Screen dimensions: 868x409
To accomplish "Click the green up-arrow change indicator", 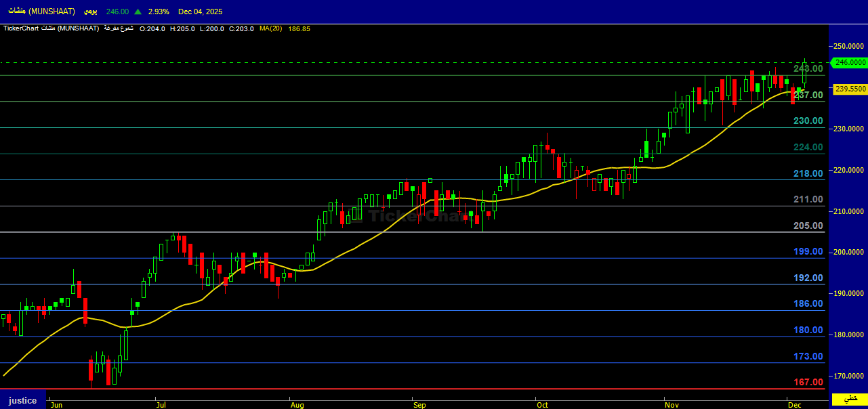I will tap(138, 12).
